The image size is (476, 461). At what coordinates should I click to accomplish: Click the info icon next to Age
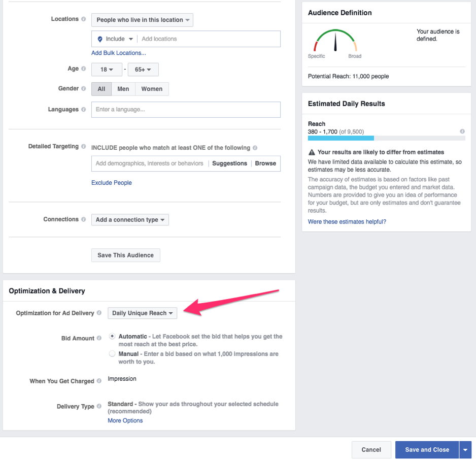click(84, 69)
